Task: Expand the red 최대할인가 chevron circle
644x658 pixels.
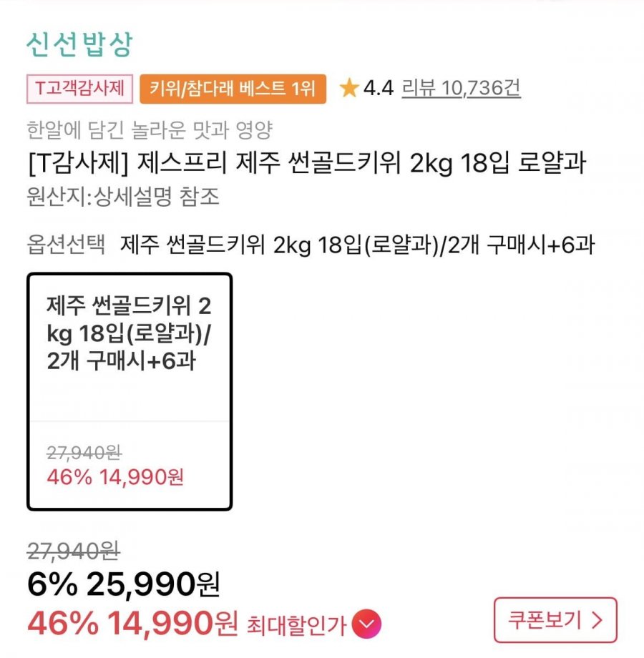Action: pos(368,625)
